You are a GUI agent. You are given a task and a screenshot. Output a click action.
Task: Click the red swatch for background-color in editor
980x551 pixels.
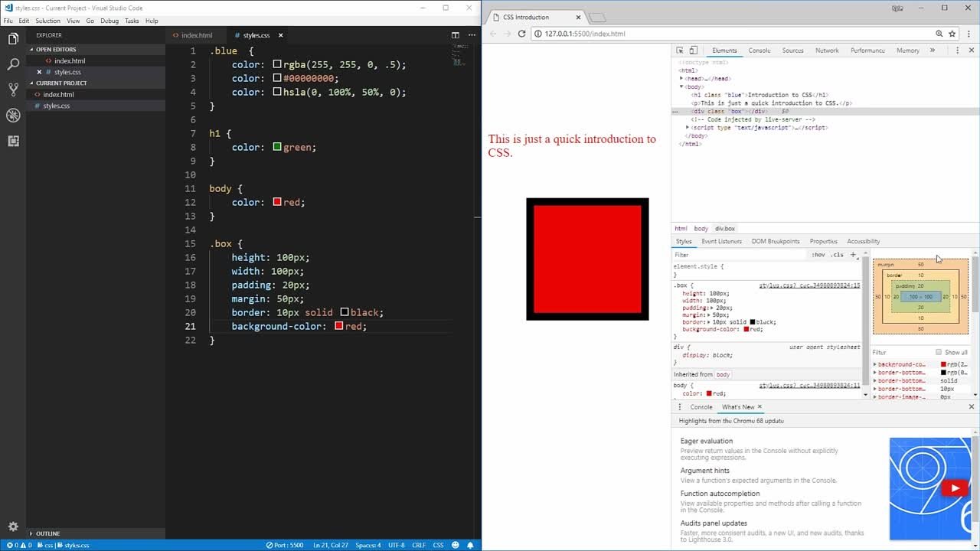tap(338, 326)
